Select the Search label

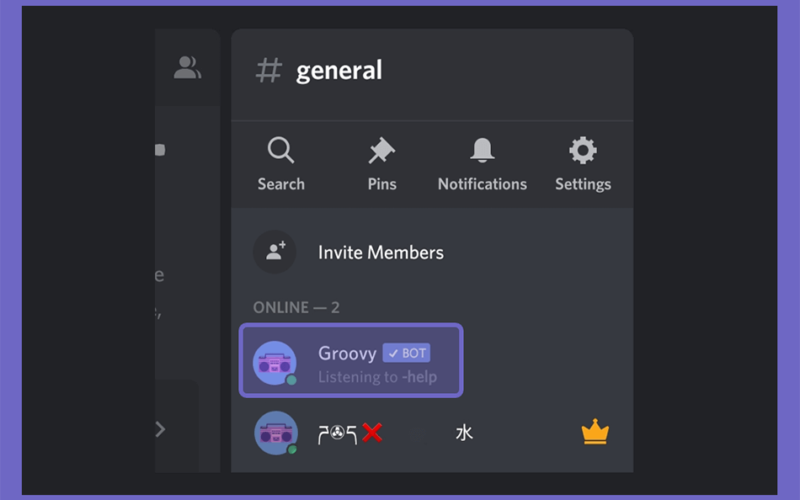281,184
